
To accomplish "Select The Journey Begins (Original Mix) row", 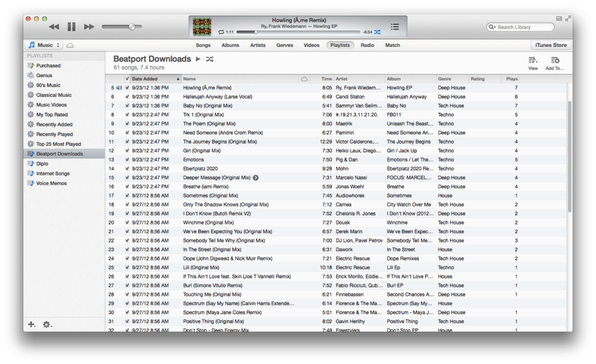I will 336,141.
